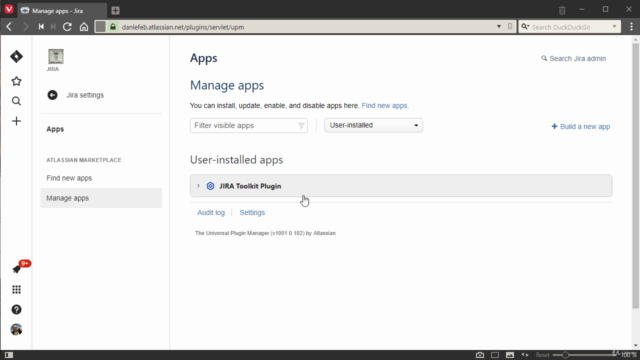Viewport: 640px width, 360px height.
Task: Open starred items via star icon
Action: click(x=16, y=81)
